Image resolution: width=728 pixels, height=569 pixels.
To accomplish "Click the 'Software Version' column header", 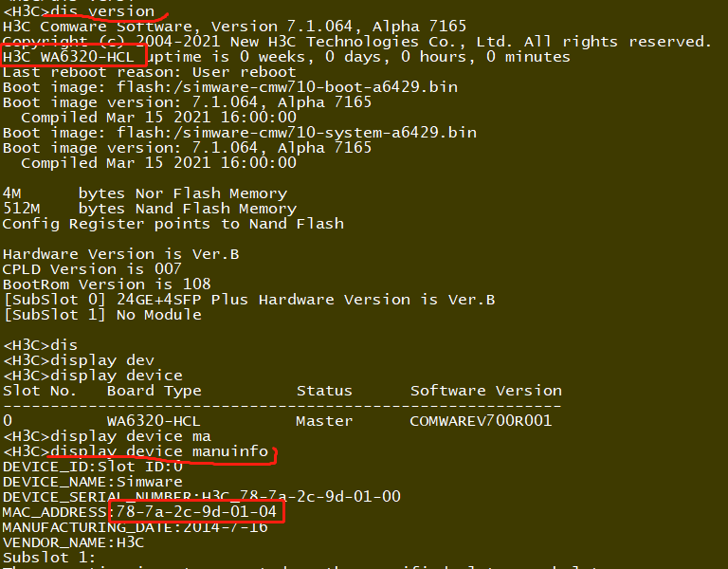I will [x=485, y=391].
